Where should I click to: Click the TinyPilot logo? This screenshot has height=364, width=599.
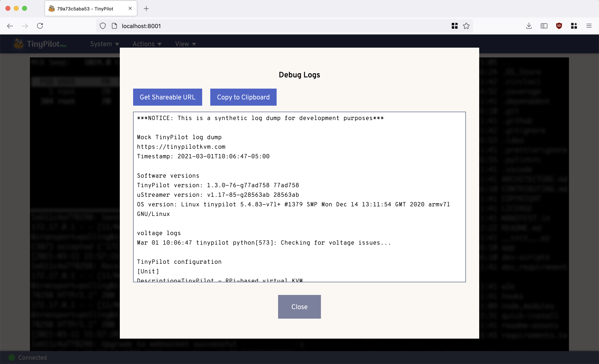(40, 44)
